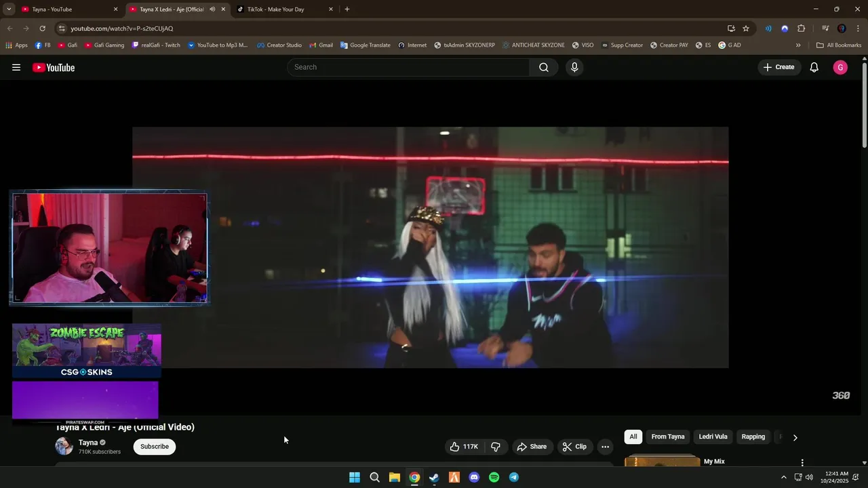Open YouTube notifications bell
The image size is (868, 488).
click(x=814, y=67)
